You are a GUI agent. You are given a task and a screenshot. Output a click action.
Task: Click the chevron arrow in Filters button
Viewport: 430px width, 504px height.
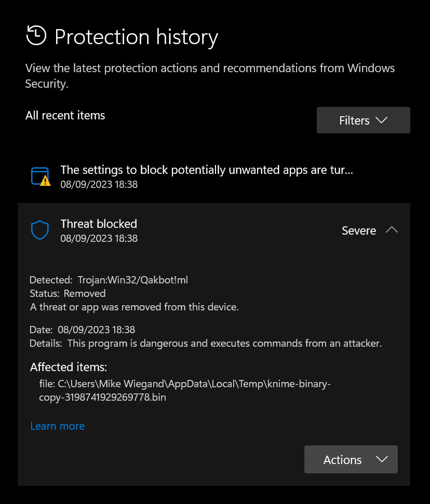coord(381,120)
